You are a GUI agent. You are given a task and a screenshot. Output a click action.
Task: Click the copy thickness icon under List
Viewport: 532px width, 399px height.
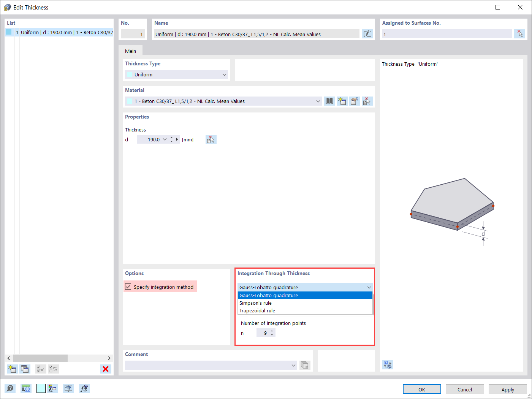(x=25, y=369)
